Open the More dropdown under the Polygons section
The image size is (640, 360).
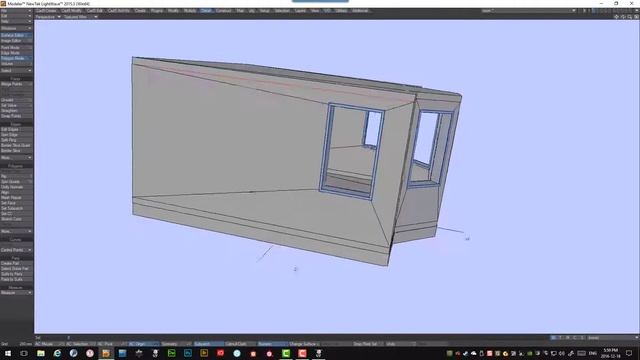[16, 231]
